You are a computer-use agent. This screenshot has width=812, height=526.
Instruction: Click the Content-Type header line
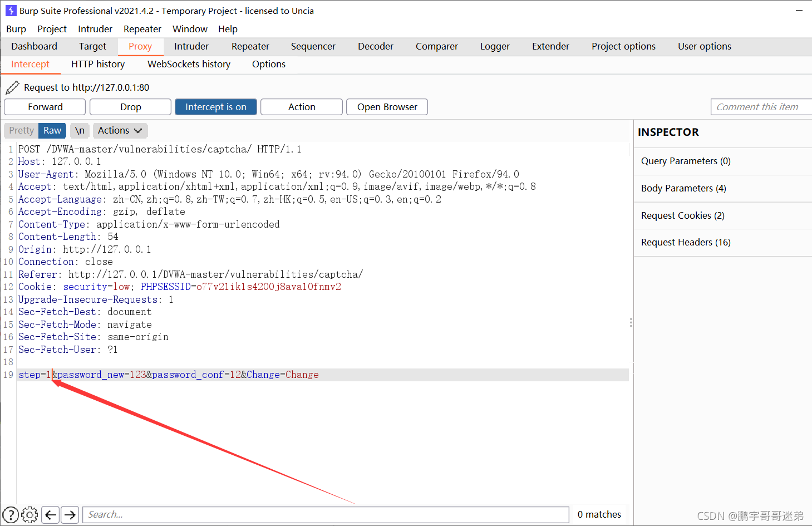tap(149, 224)
